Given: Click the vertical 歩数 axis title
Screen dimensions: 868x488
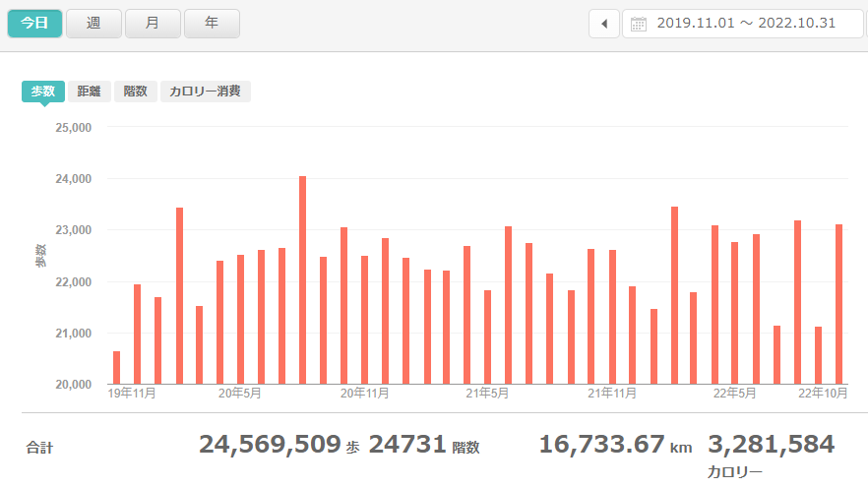Looking at the screenshot, I should [41, 256].
